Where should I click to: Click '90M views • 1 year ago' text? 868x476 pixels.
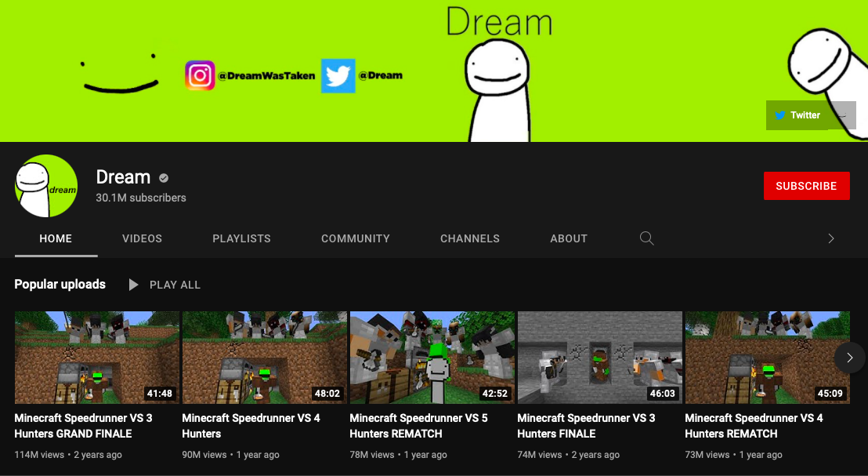pos(231,455)
